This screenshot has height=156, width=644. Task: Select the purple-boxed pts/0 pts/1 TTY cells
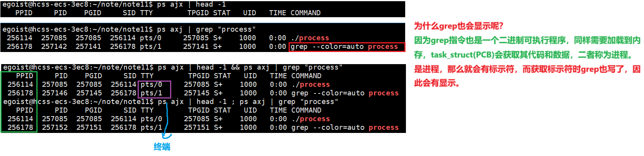click(155, 89)
